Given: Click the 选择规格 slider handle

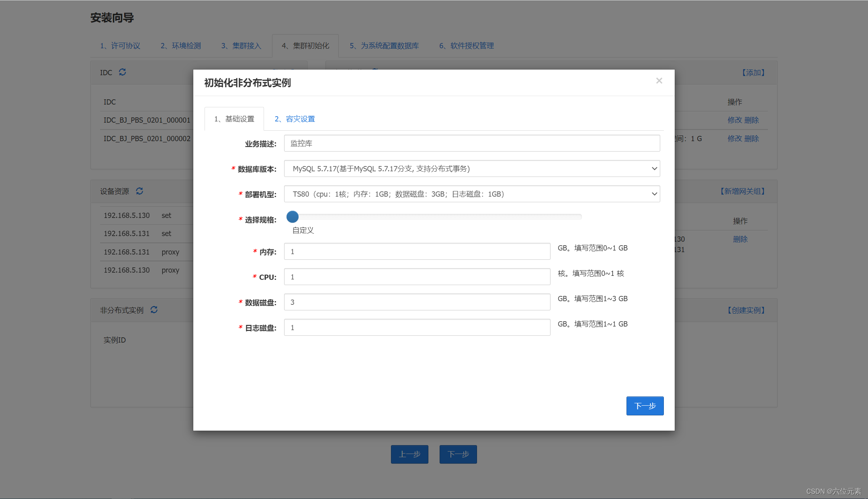Looking at the screenshot, I should click(293, 217).
